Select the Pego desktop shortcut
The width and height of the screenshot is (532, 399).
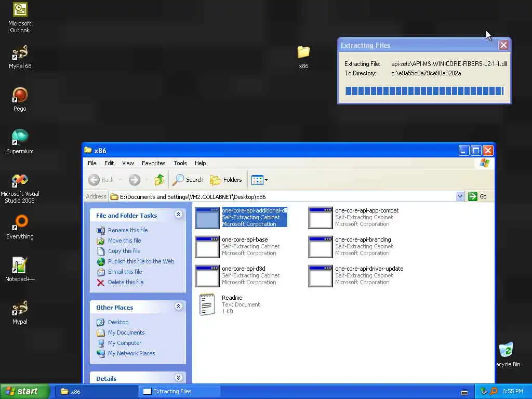pyautogui.click(x=20, y=99)
